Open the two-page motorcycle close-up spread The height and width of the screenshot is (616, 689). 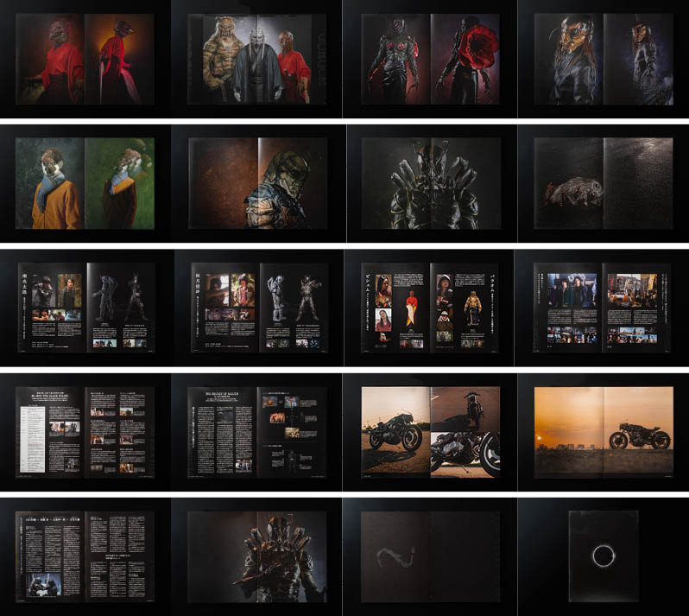pos(430,432)
